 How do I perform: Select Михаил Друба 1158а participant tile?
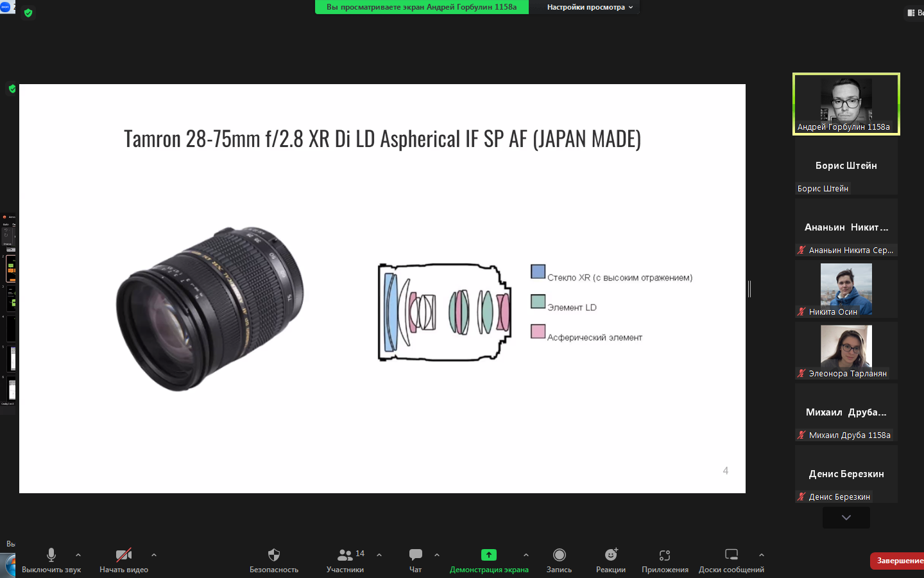[x=846, y=412]
